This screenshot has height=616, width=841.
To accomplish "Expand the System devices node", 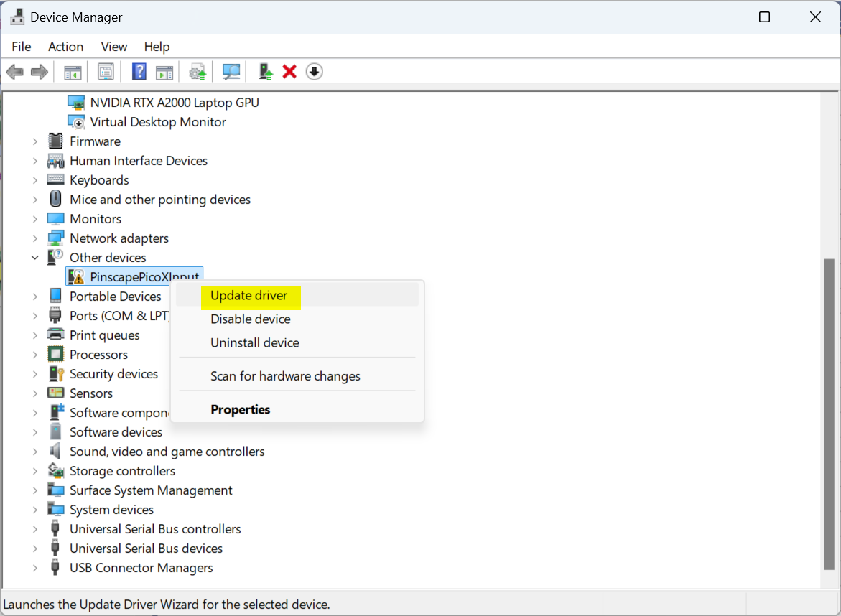I will pos(35,510).
